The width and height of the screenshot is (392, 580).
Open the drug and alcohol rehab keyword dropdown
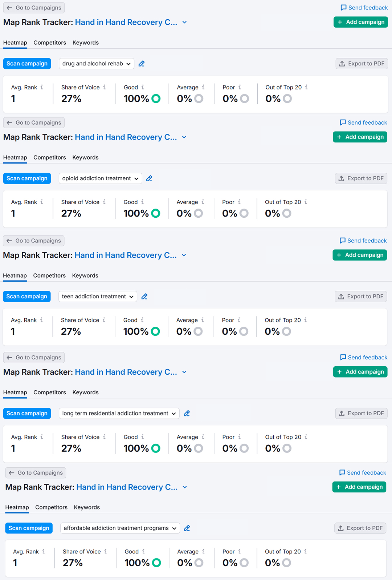point(97,64)
